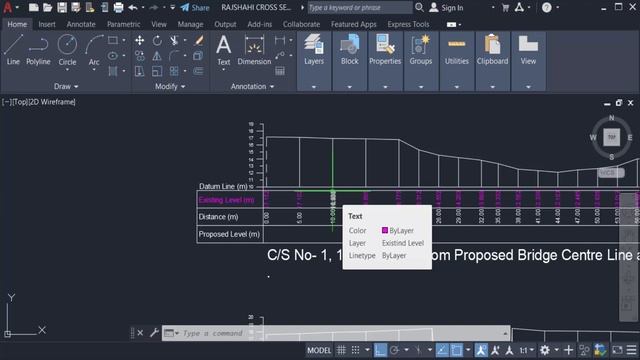The height and width of the screenshot is (360, 640).
Task: Select the Dimension tool
Action: tap(254, 50)
